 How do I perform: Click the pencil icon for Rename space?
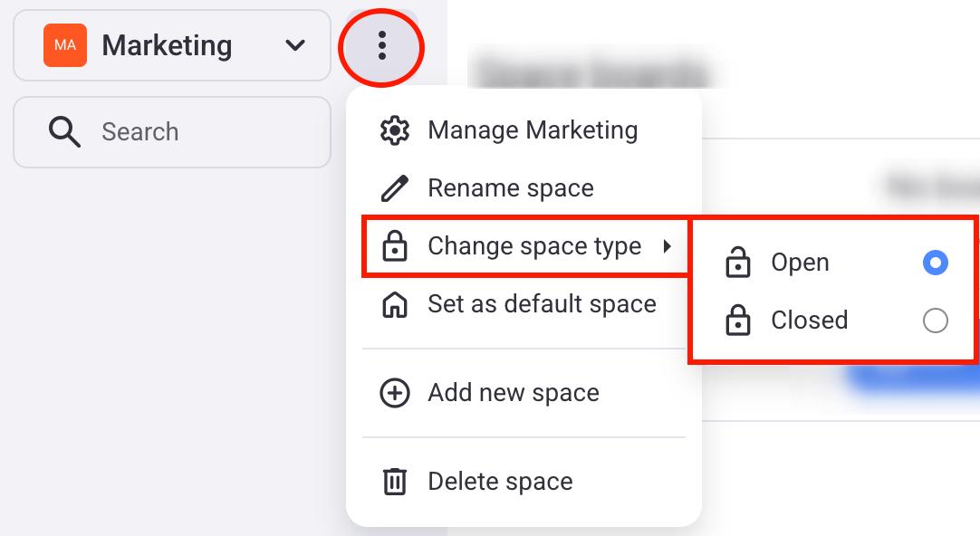pos(395,188)
